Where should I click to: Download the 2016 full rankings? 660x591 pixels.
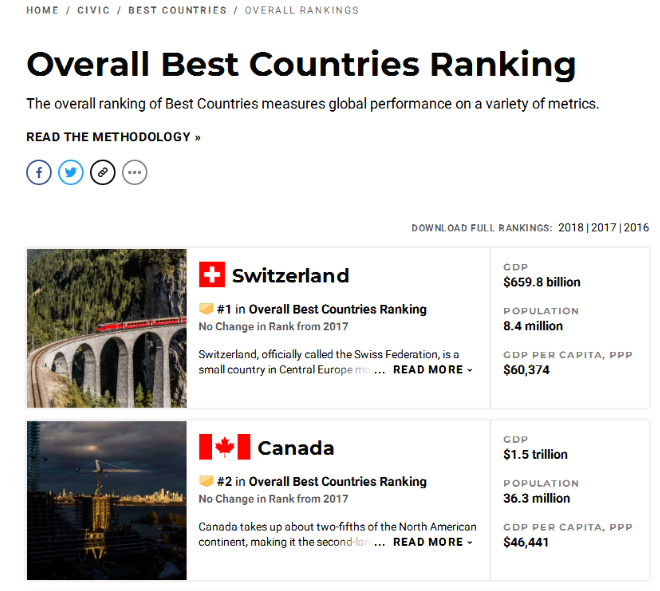click(x=636, y=228)
